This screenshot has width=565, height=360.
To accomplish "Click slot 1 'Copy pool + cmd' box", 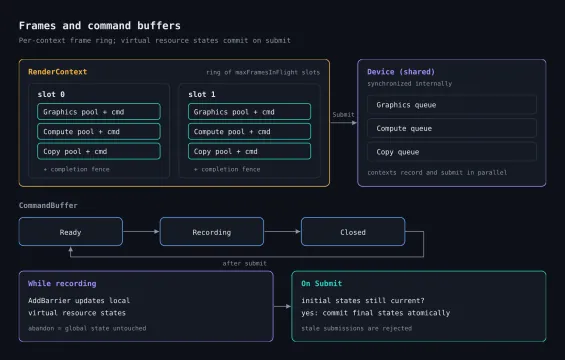I will click(x=249, y=151).
